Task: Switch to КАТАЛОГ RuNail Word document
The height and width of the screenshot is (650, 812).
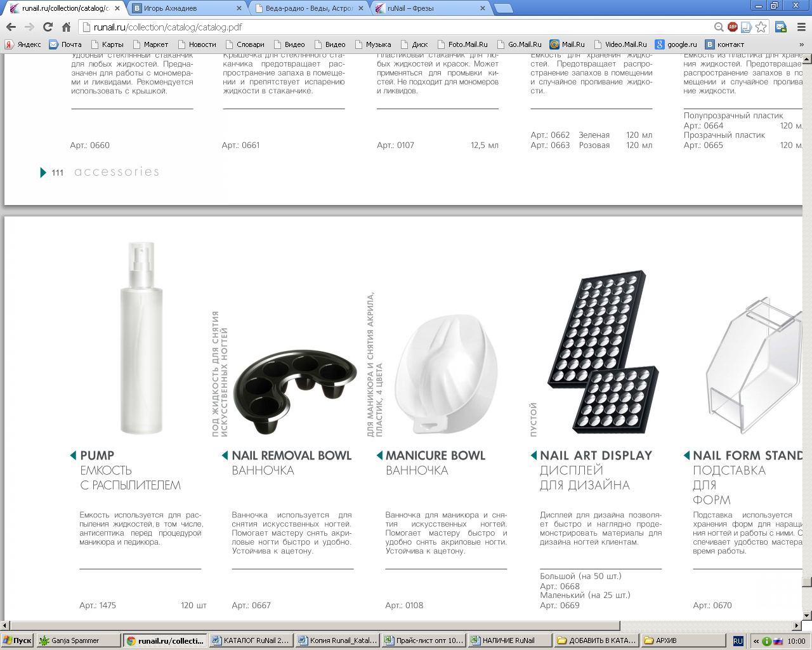Action: pos(250,640)
